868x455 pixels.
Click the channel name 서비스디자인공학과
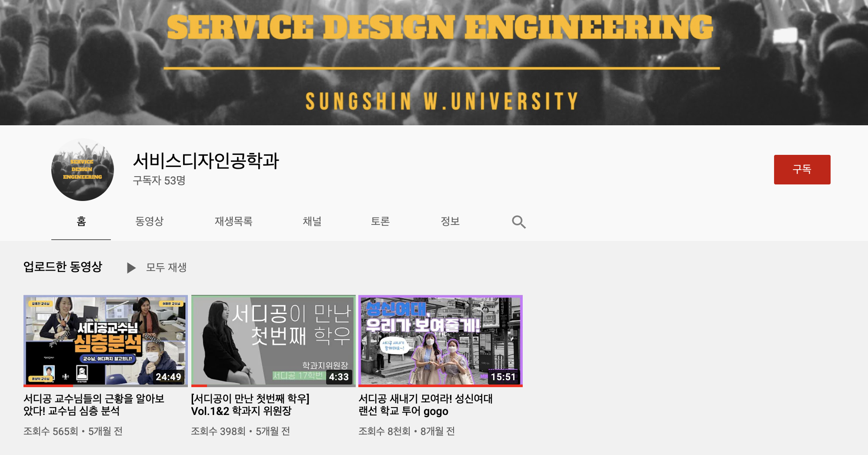click(x=206, y=161)
